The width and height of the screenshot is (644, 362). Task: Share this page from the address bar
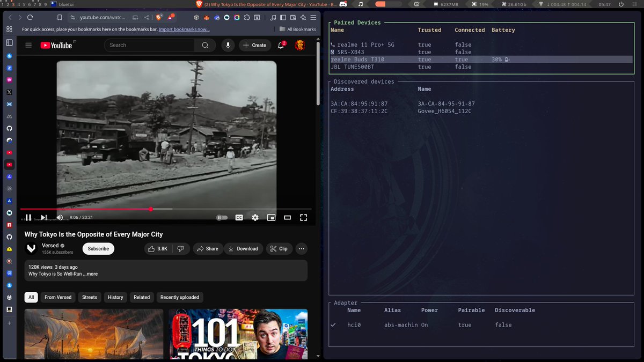[147, 17]
